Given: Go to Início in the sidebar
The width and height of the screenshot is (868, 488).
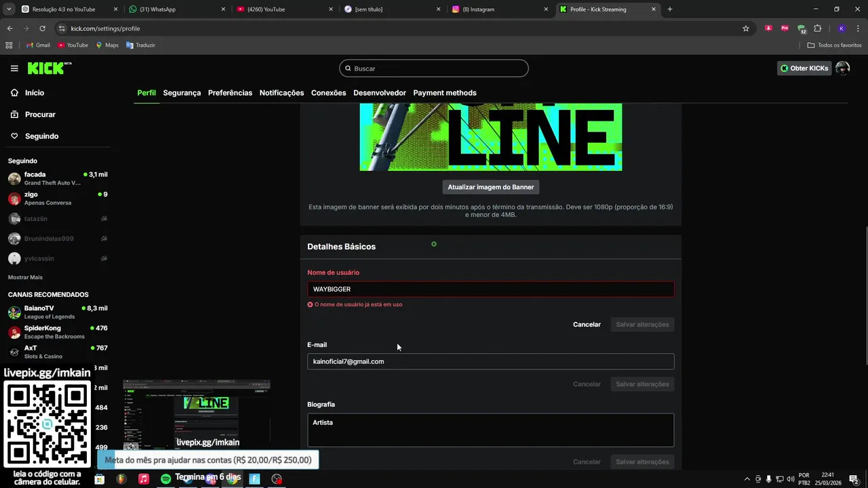Looking at the screenshot, I should click(34, 93).
